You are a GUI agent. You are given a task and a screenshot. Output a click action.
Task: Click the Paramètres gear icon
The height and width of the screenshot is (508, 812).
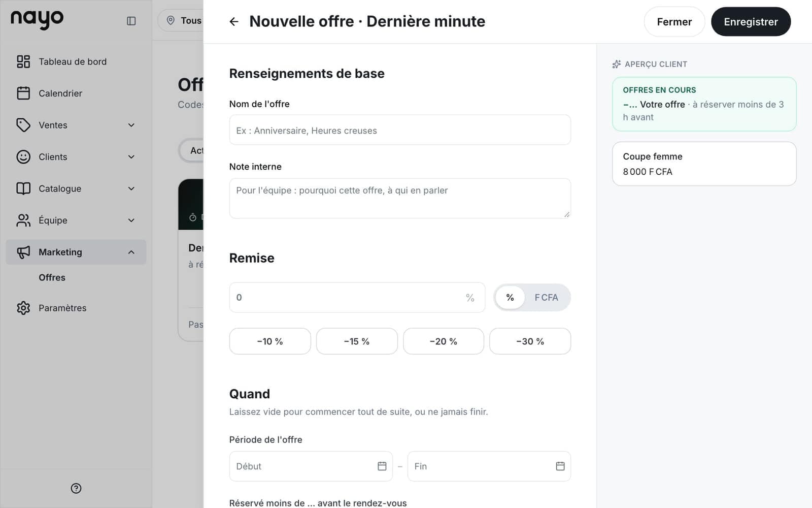(x=23, y=308)
